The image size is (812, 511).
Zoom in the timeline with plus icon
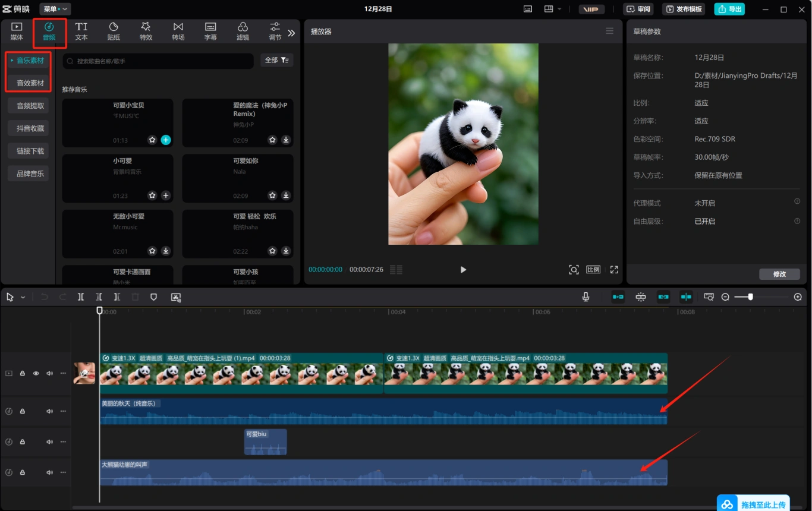798,296
